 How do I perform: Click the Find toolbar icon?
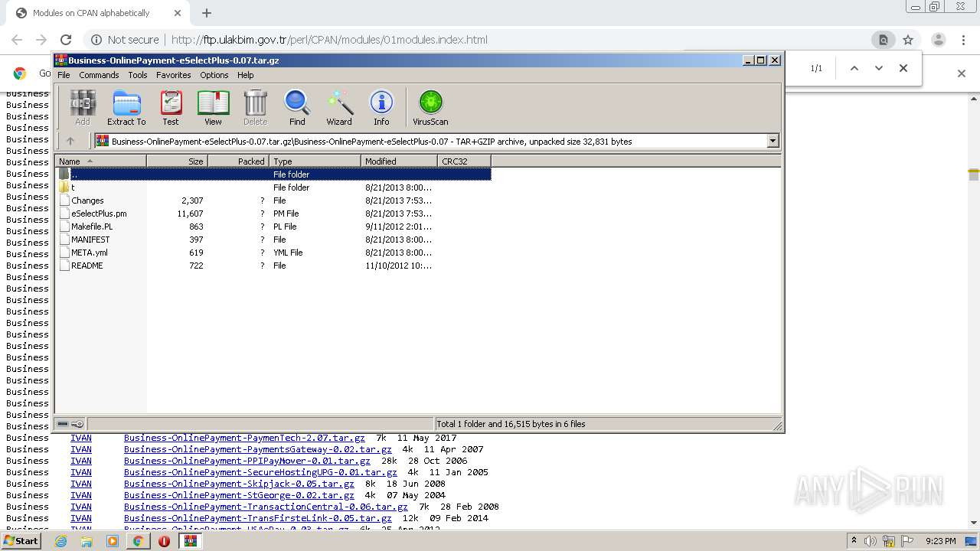tap(297, 107)
